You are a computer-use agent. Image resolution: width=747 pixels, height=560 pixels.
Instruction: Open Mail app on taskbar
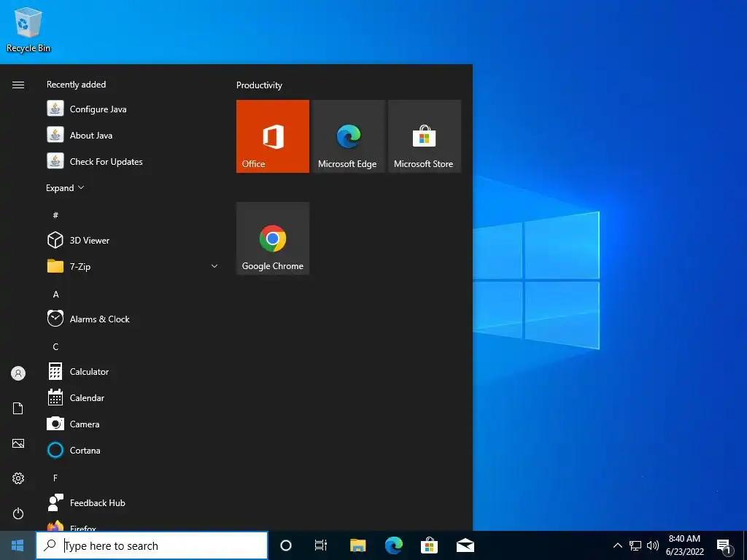(x=465, y=545)
